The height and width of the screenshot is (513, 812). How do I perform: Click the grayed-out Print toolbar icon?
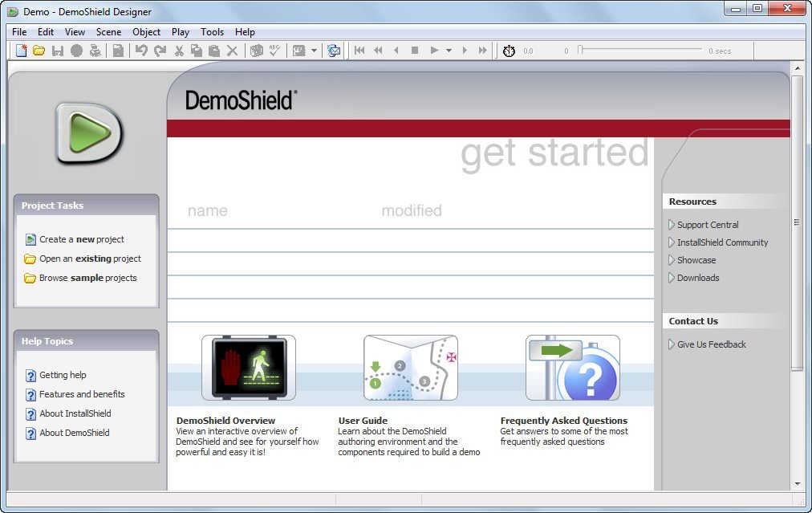point(95,51)
